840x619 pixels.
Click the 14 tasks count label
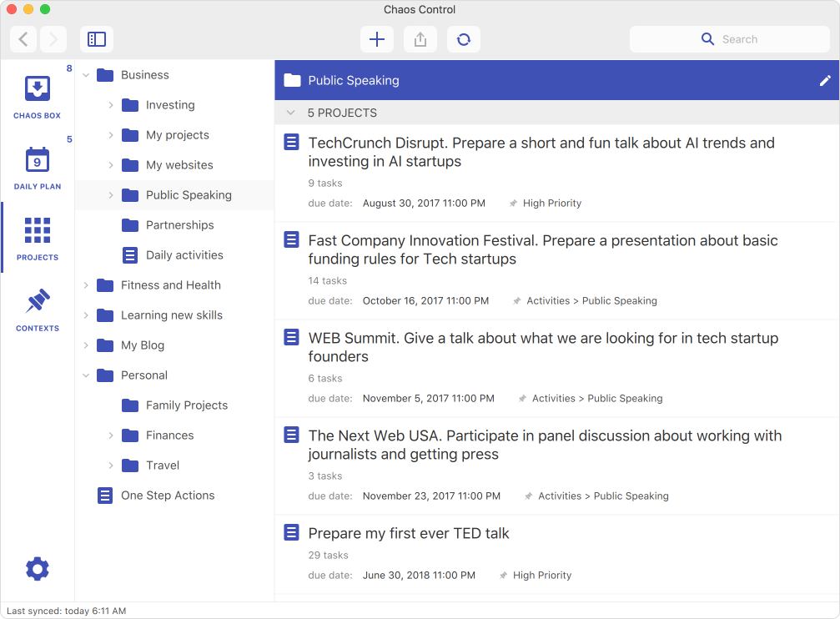tap(327, 281)
